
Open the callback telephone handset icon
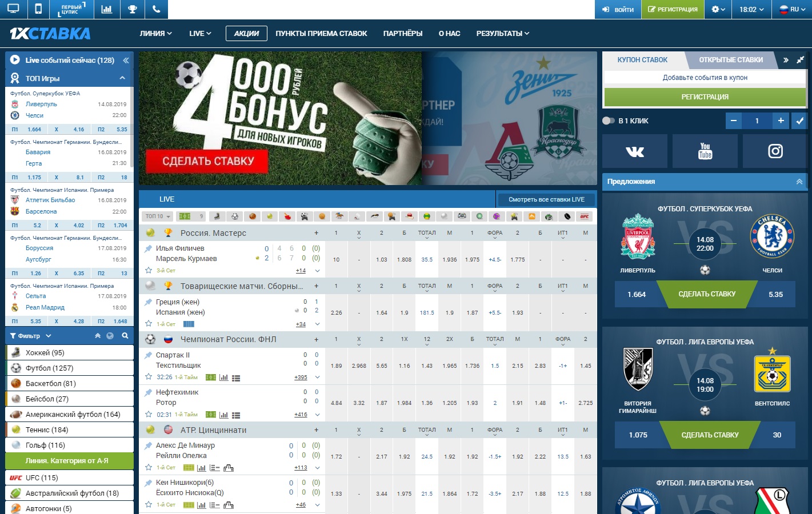pos(157,9)
